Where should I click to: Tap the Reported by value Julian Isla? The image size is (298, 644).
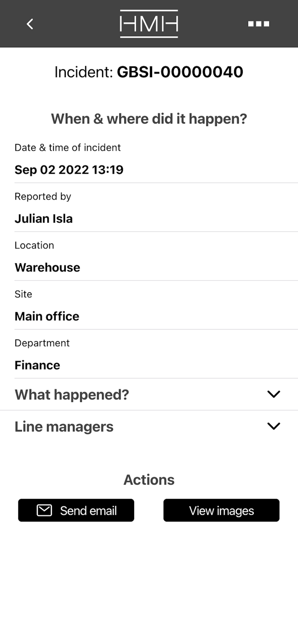43,219
